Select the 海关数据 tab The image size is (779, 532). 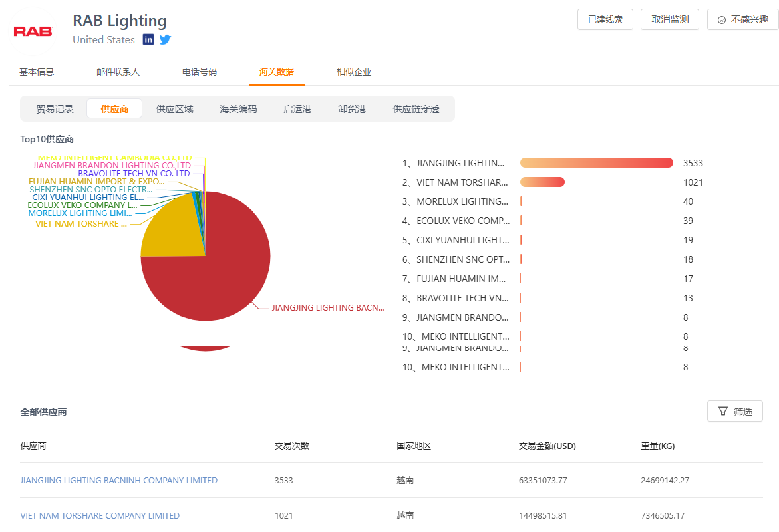[276, 72]
